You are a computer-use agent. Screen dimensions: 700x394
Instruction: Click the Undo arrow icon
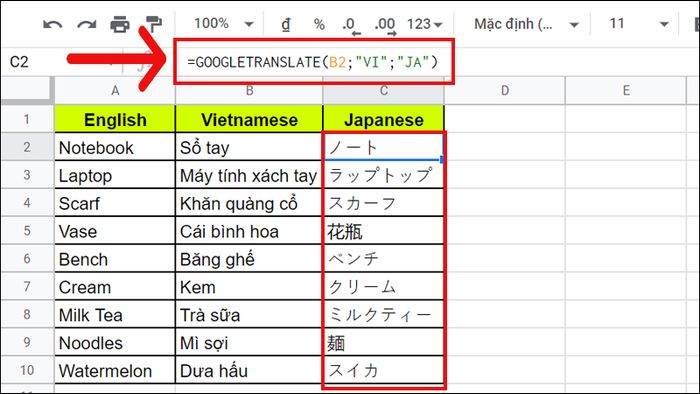(x=52, y=24)
